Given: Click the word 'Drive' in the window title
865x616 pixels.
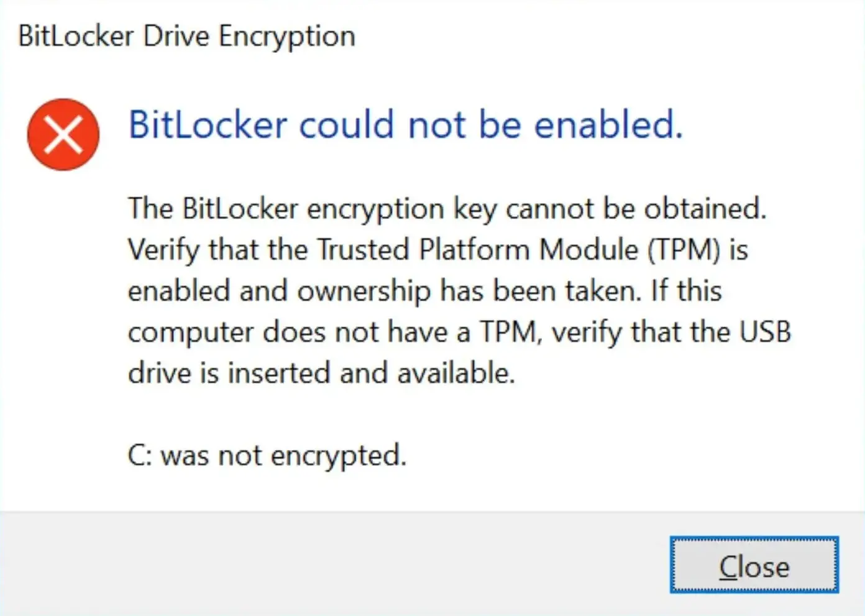Looking at the screenshot, I should (177, 36).
